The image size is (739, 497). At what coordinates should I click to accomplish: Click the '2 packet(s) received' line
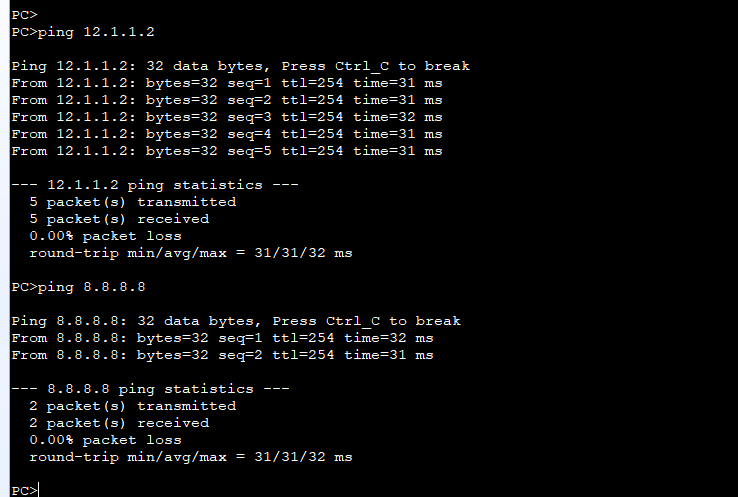coord(119,423)
